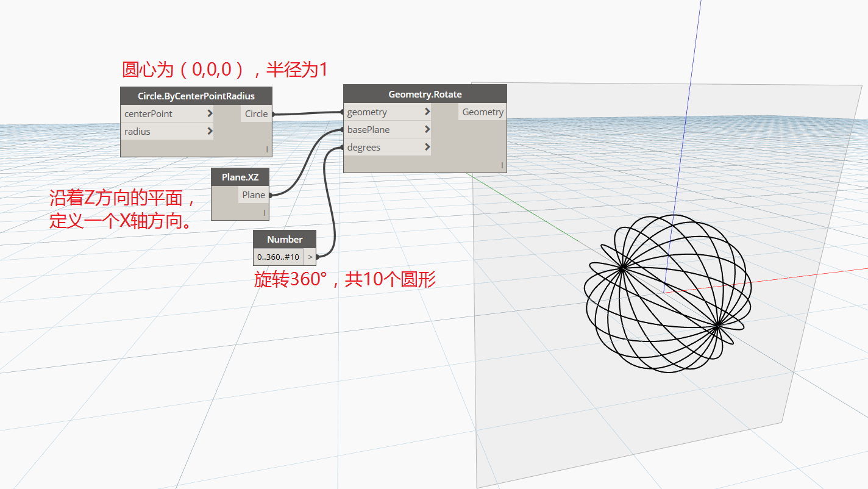
Task: Select the Plane.XZ node header
Action: click(x=240, y=177)
